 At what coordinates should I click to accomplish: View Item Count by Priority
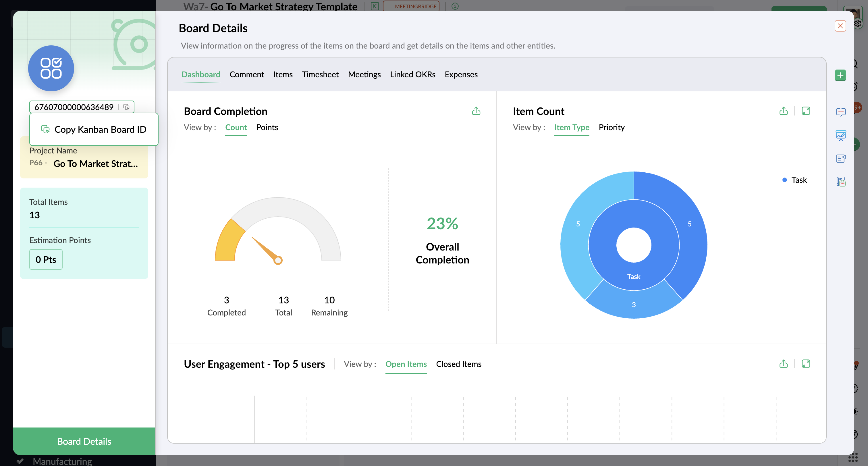tap(611, 127)
